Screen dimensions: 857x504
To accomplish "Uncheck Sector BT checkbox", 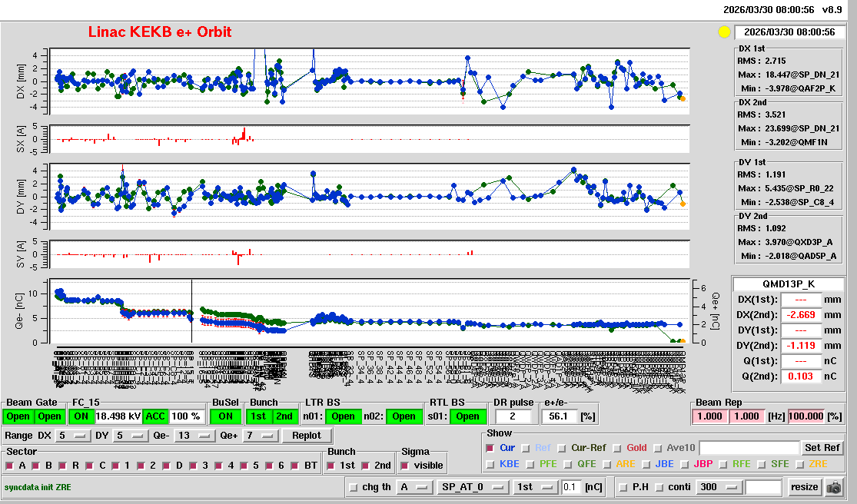I will click(x=297, y=466).
